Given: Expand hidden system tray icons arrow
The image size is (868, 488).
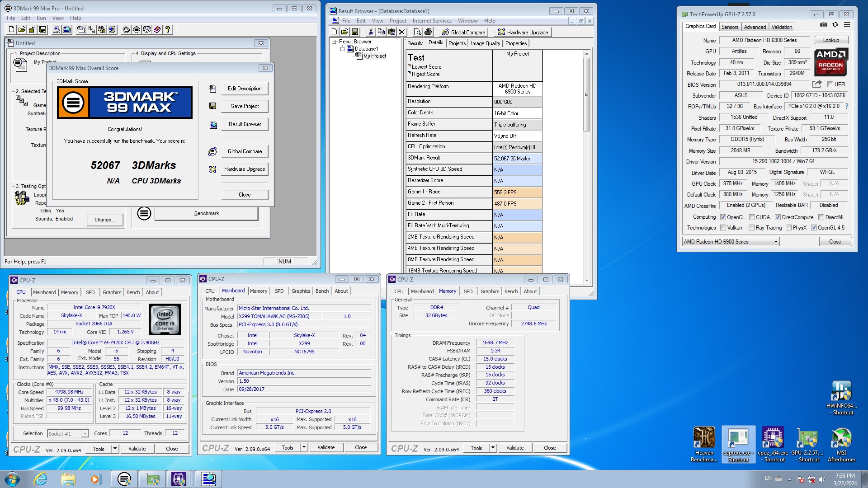Looking at the screenshot, I should (789, 479).
